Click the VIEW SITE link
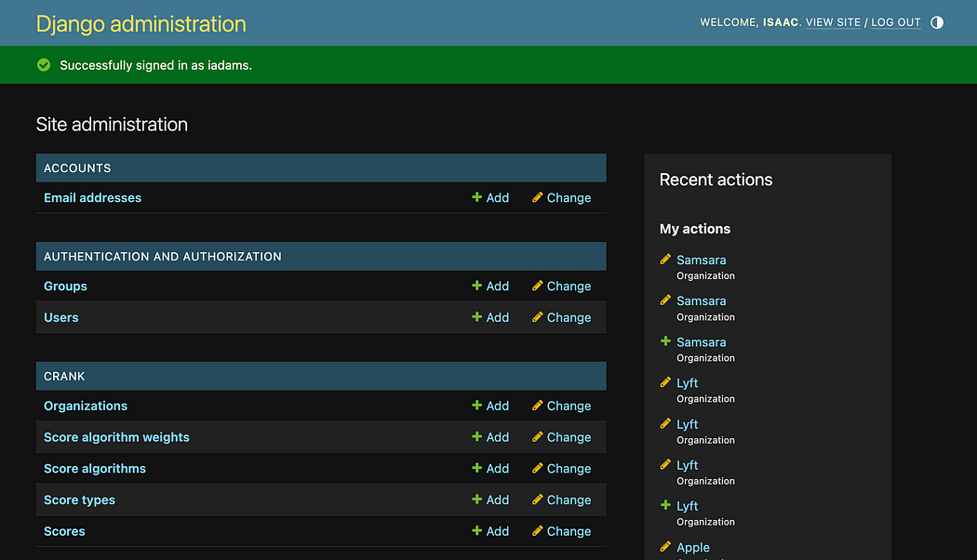 tap(833, 22)
